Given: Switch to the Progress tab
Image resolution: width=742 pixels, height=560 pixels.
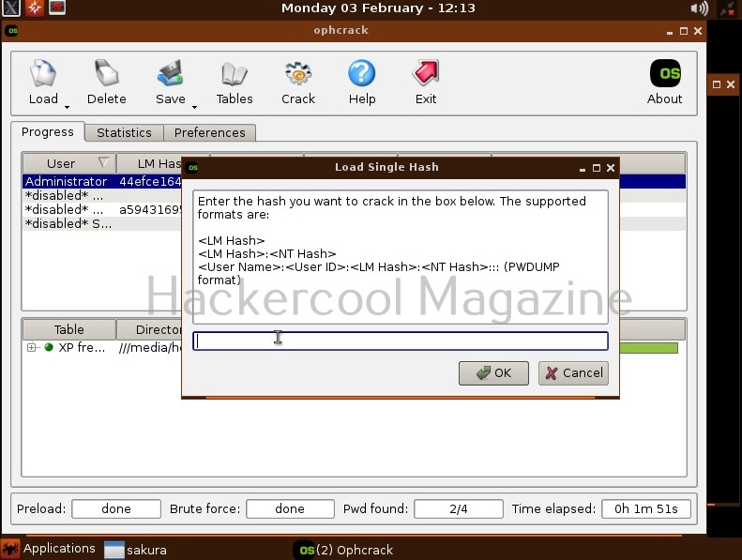Looking at the screenshot, I should [48, 132].
